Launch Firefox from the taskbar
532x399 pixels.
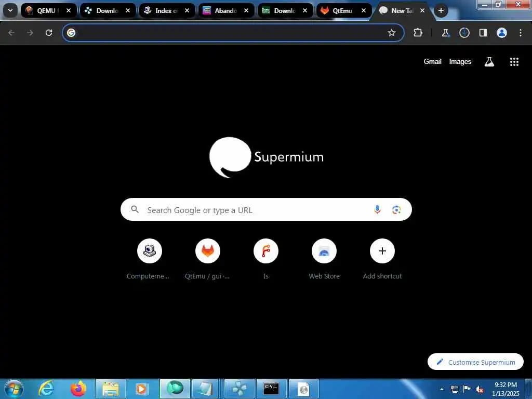[x=78, y=389]
